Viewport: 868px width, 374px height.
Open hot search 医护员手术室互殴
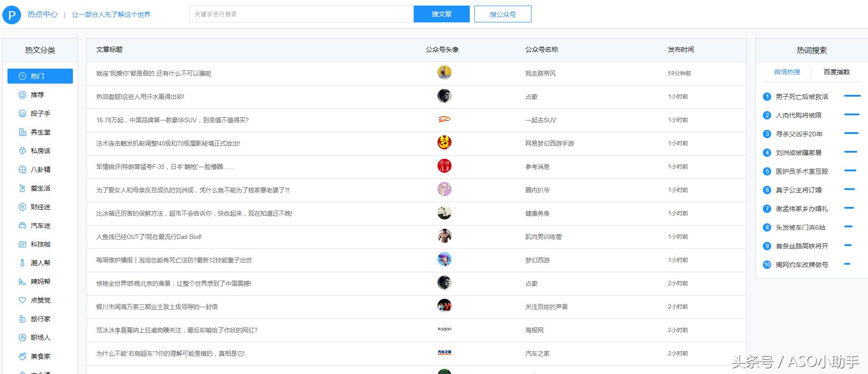point(802,171)
